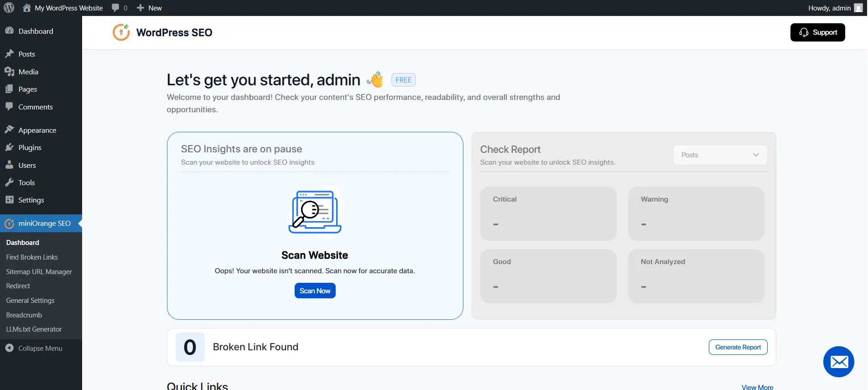Open General Settings submenu item
Screen dimensions: 868x390
[30, 301]
